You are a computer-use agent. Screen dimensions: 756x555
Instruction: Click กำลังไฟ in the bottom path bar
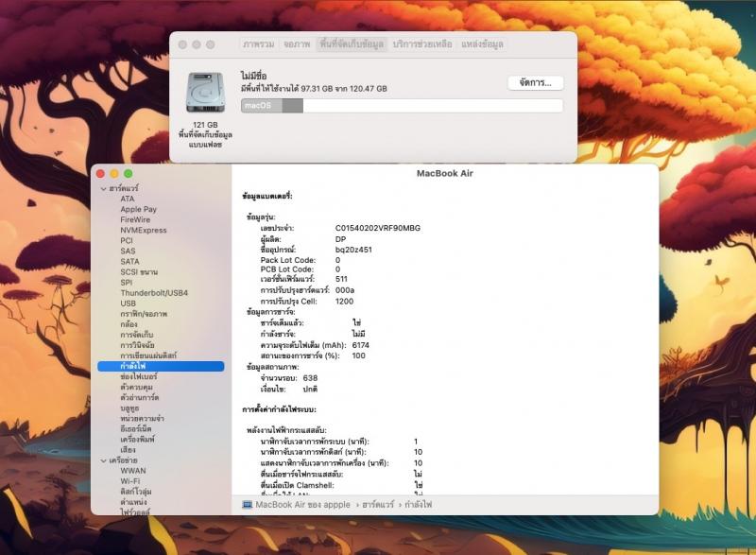(x=418, y=505)
